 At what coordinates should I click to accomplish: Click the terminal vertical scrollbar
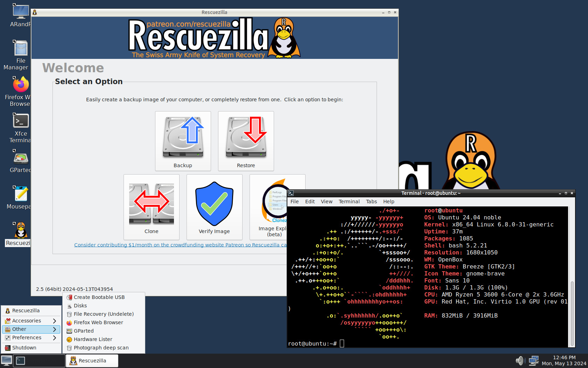[572, 313]
